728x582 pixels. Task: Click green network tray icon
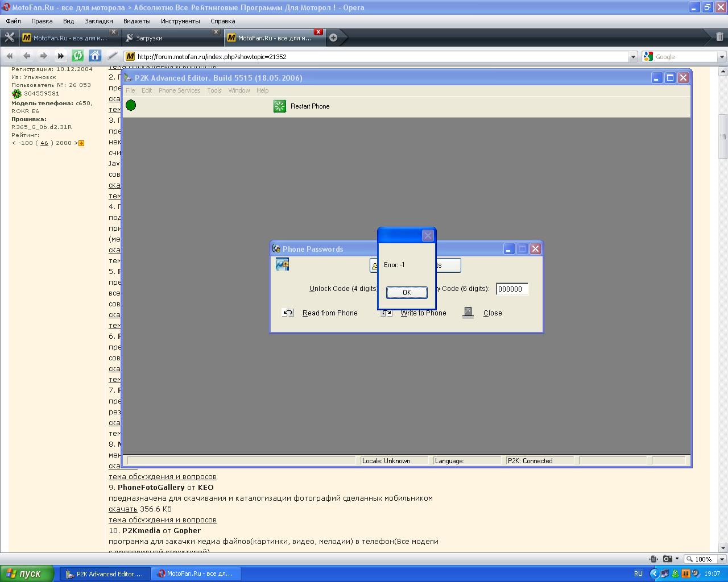[676, 574]
